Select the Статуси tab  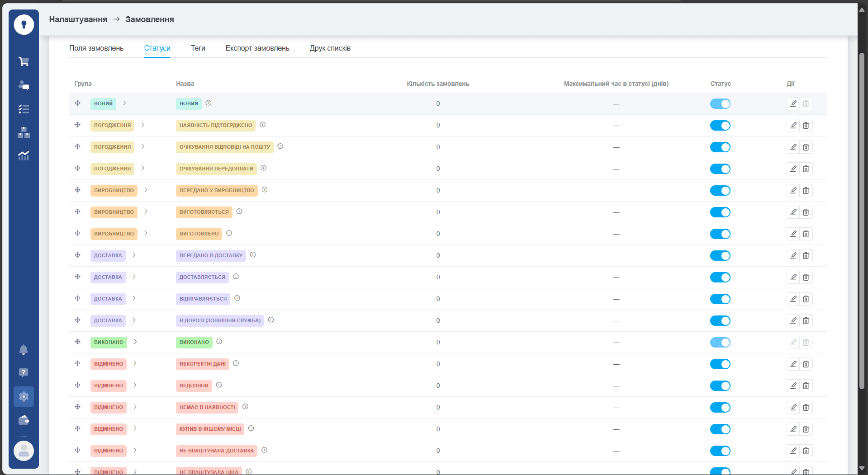pyautogui.click(x=157, y=48)
